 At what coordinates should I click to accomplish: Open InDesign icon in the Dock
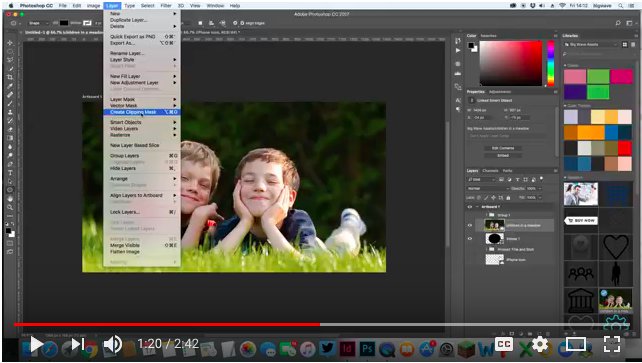coord(347,349)
